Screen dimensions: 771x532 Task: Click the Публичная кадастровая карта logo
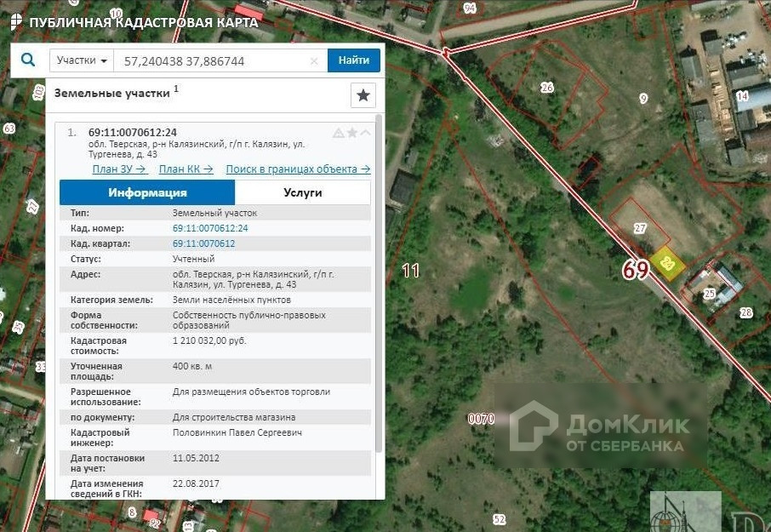134,23
